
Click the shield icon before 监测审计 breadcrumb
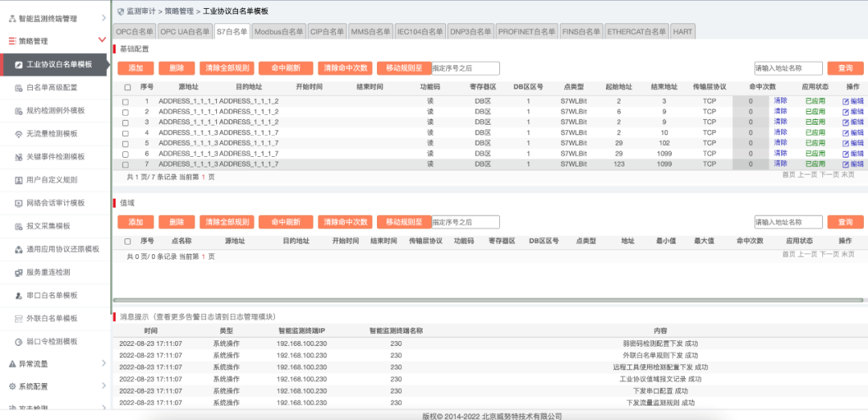(x=121, y=10)
